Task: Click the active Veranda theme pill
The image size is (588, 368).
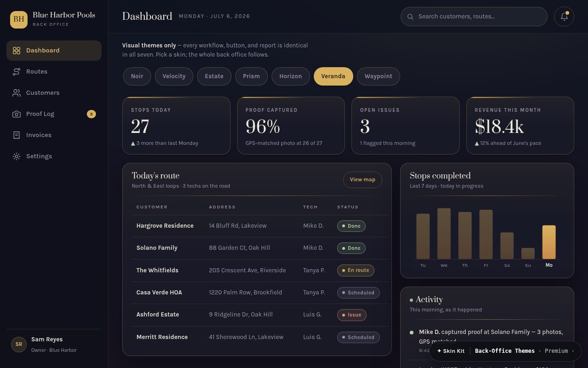Action: 333,76
